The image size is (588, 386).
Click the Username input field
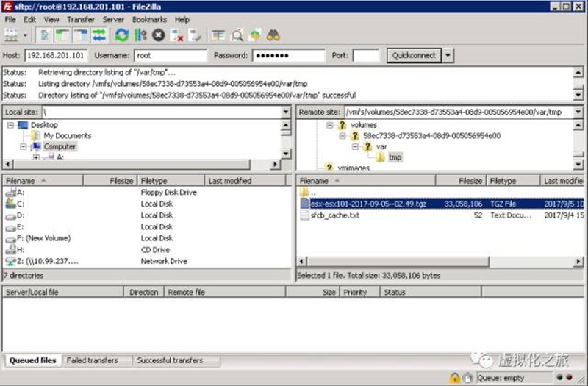click(171, 56)
